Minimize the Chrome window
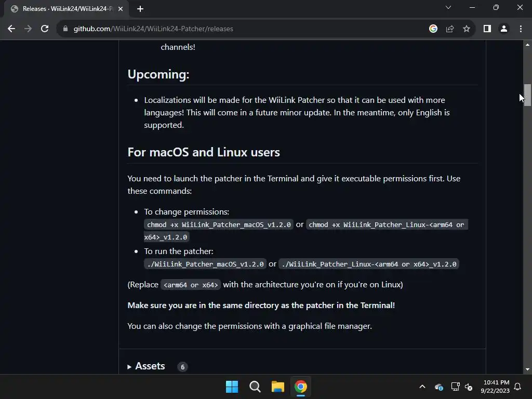The image size is (532, 399). (472, 7)
